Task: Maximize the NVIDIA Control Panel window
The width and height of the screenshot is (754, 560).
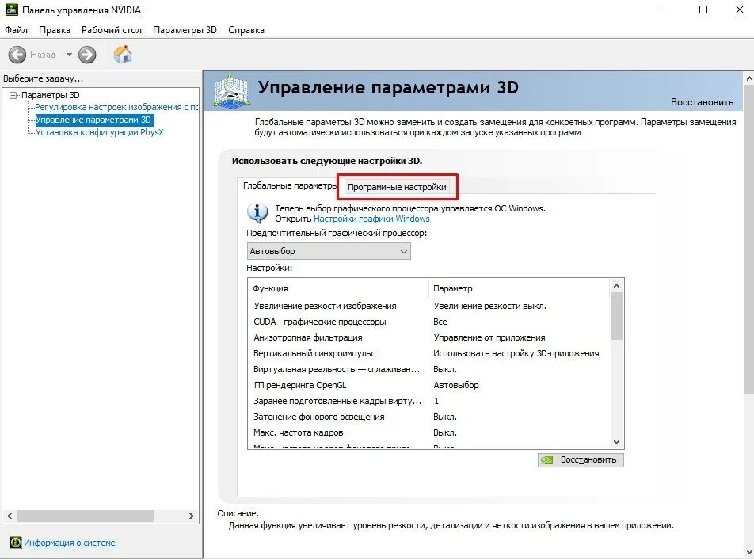Action: [x=703, y=10]
